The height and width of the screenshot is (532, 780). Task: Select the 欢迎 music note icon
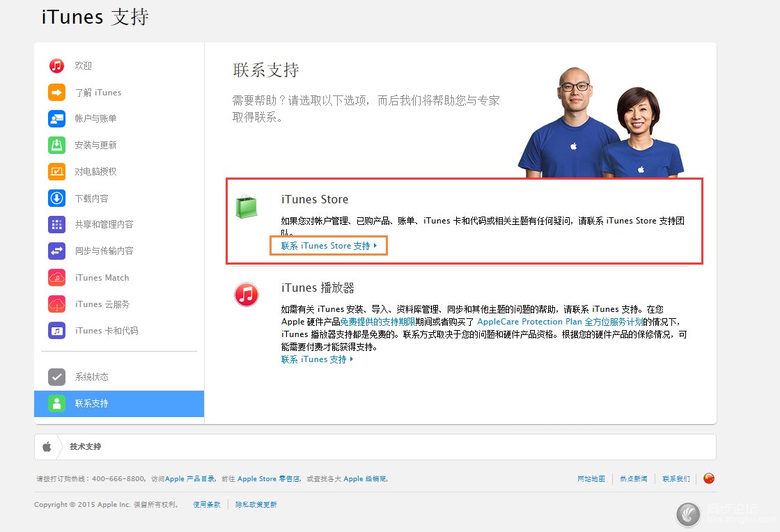point(56,65)
